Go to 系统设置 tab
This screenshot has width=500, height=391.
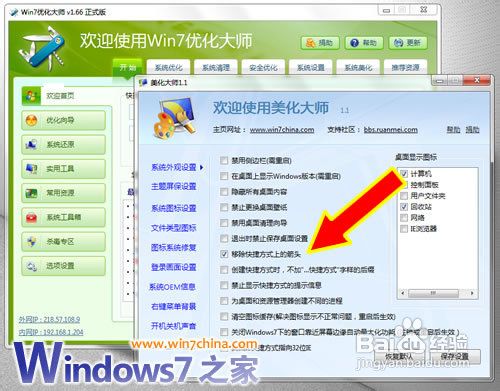pos(310,67)
